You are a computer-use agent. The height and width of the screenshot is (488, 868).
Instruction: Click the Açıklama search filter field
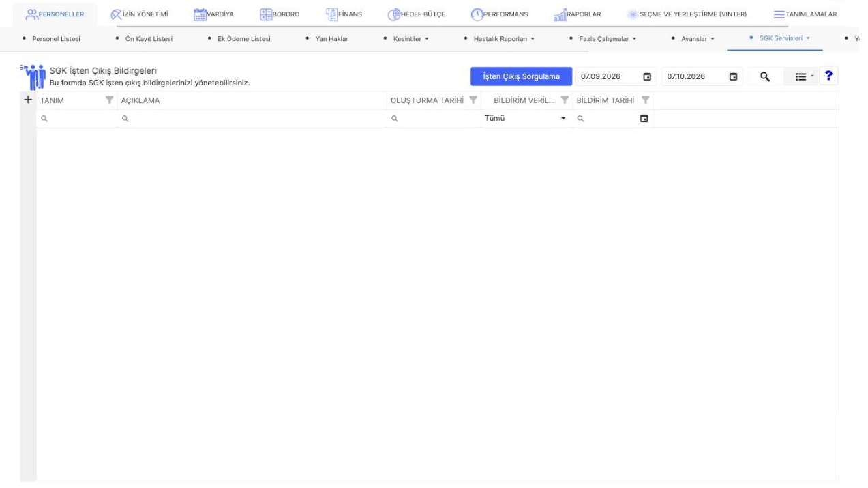click(252, 118)
